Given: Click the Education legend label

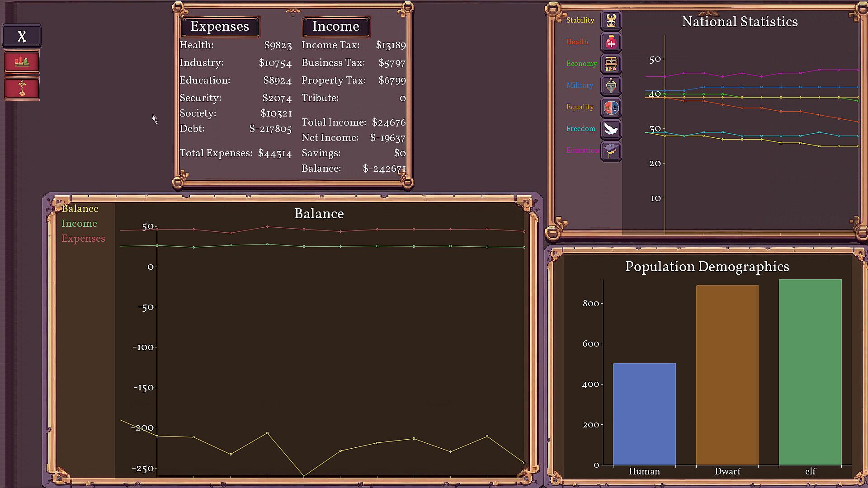Looking at the screenshot, I should pyautogui.click(x=582, y=150).
